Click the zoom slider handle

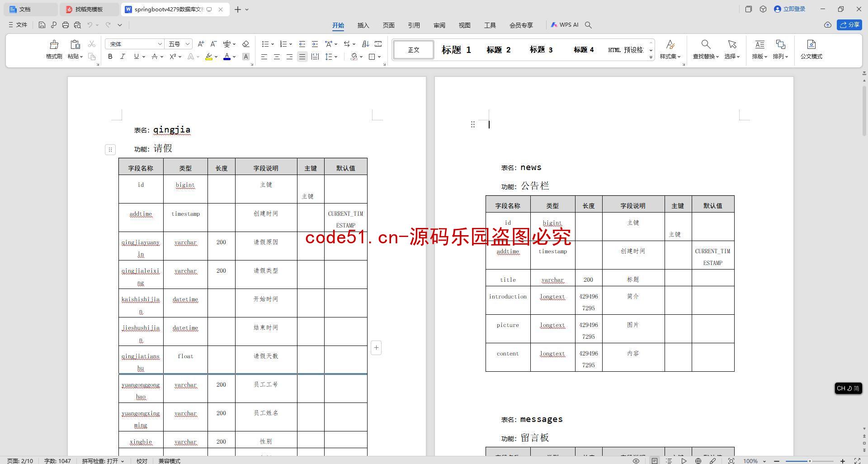coord(810,461)
